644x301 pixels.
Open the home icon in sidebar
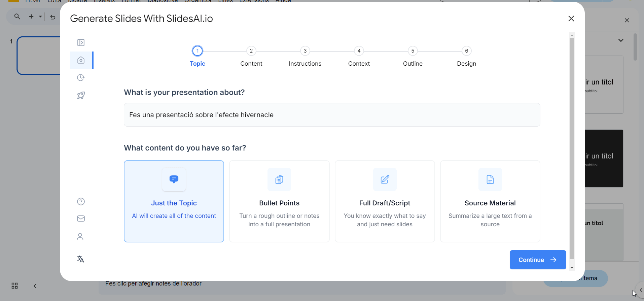click(81, 60)
